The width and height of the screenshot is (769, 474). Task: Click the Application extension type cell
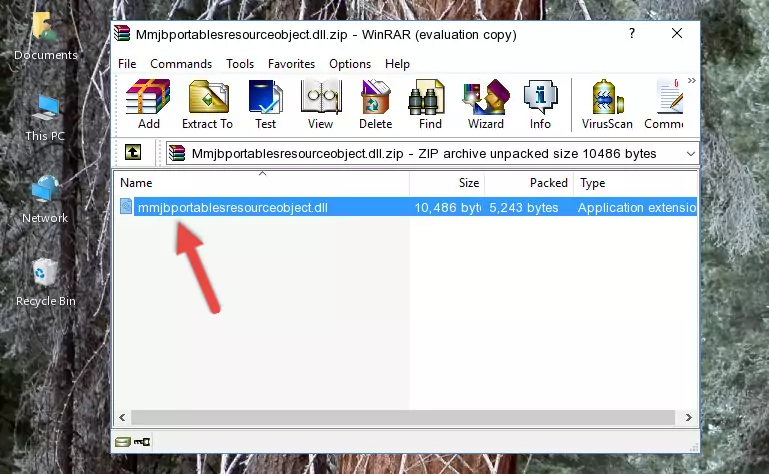pos(637,208)
